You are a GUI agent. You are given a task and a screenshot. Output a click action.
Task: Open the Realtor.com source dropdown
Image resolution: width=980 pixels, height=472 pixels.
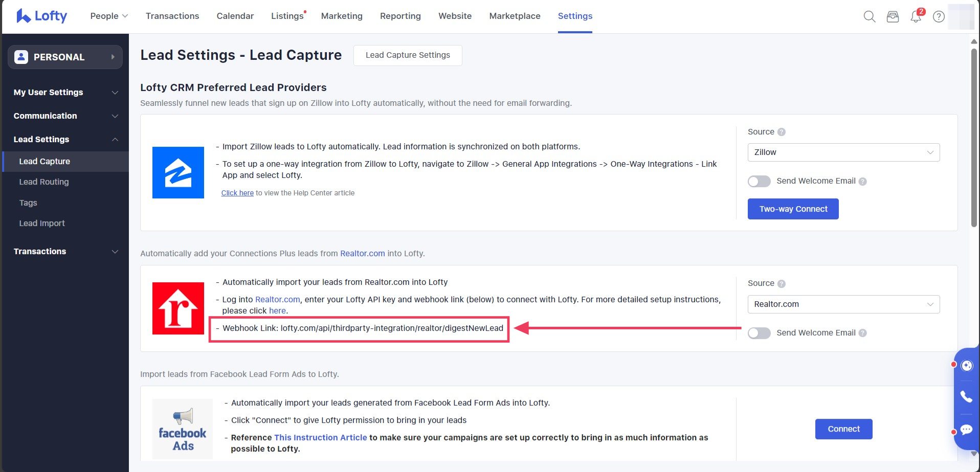(x=843, y=304)
